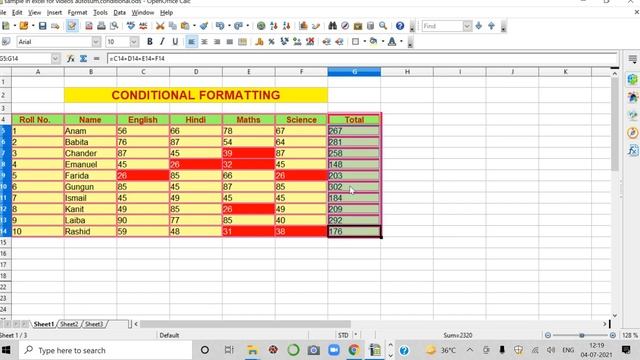Click the Document as E-mail icon
640x360 pixels.
(x=55, y=26)
